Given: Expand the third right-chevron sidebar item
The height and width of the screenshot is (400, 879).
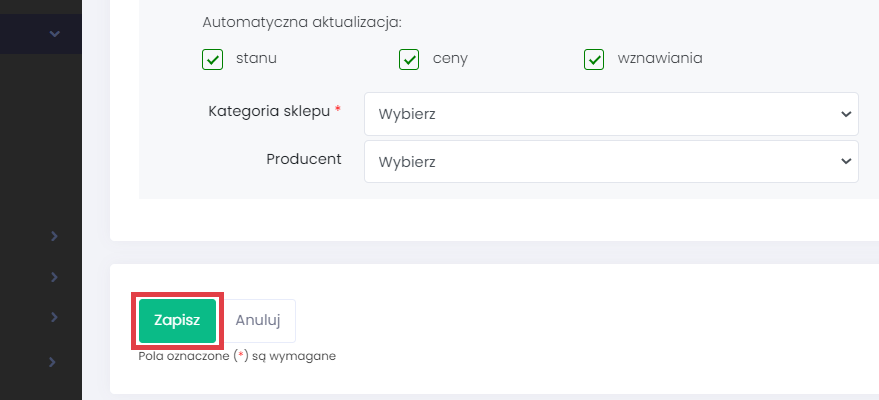Looking at the screenshot, I should (x=54, y=317).
